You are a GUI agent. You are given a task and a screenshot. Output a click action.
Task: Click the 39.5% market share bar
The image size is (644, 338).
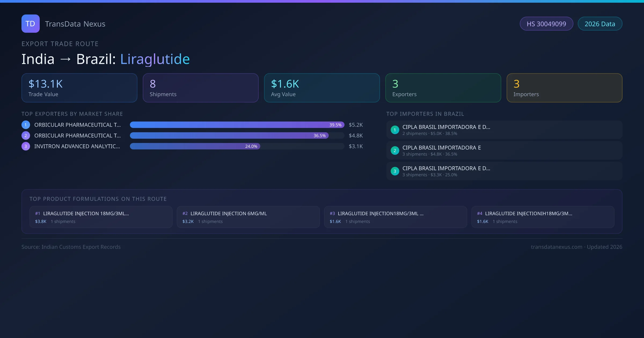pyautogui.click(x=237, y=125)
